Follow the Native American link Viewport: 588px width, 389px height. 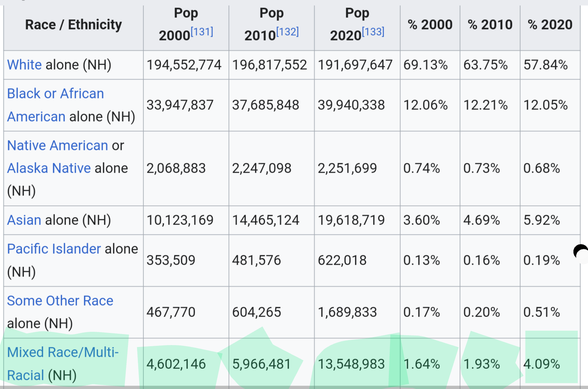(58, 145)
